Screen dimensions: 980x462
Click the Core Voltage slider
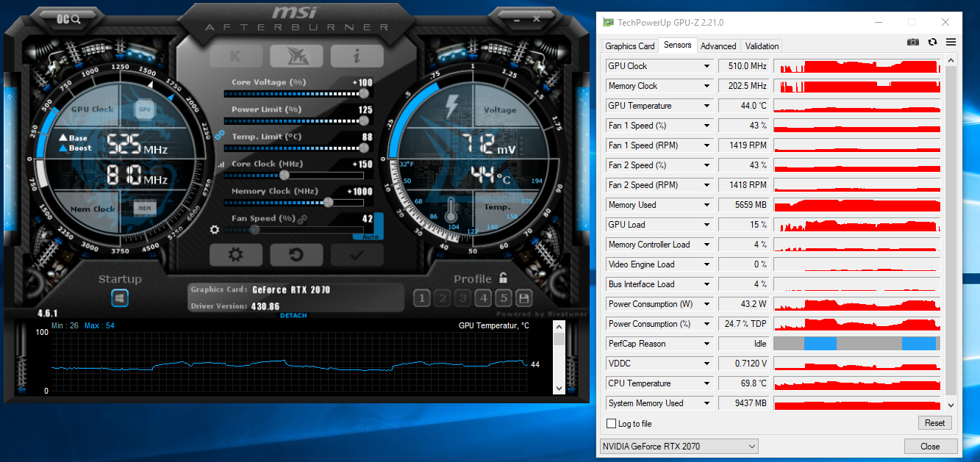pyautogui.click(x=294, y=94)
